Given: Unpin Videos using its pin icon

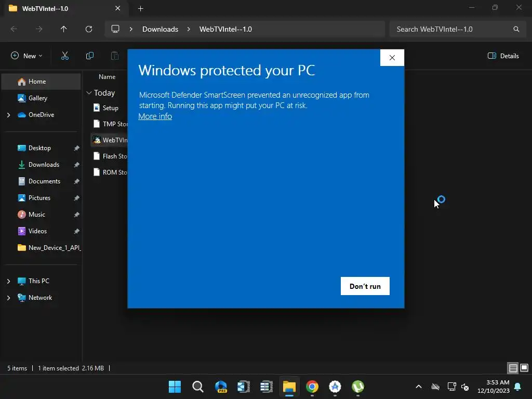Looking at the screenshot, I should [x=77, y=231].
